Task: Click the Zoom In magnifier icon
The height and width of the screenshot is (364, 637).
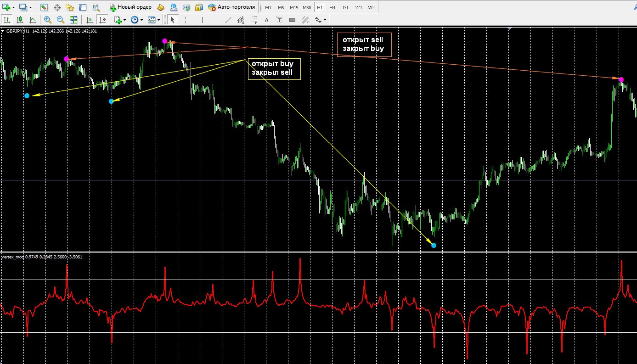Action: [47, 20]
